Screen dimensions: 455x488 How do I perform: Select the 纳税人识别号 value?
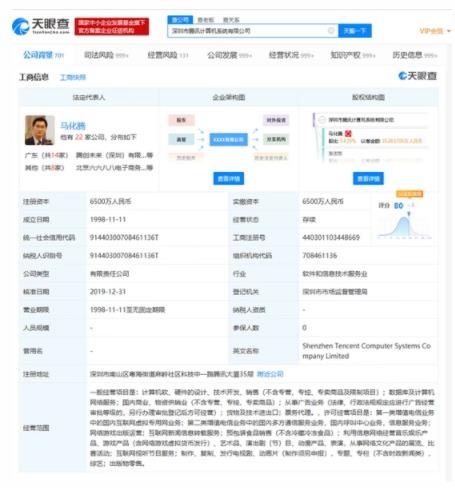[124, 255]
